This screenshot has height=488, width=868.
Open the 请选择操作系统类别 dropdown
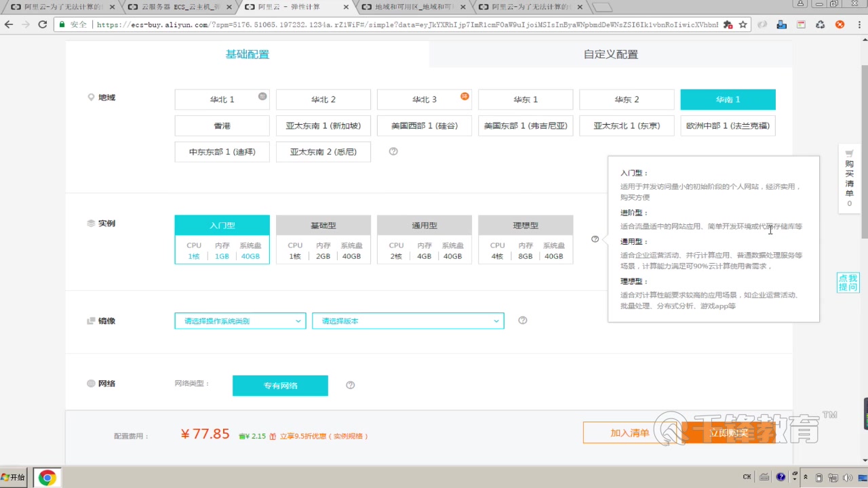pyautogui.click(x=239, y=320)
